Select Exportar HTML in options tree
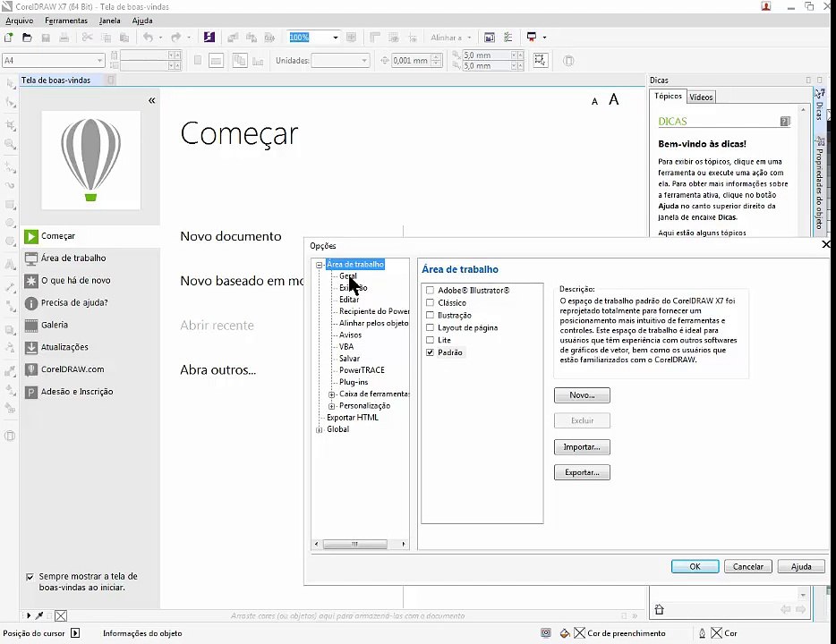Screen dimensions: 836x644 (x=353, y=418)
